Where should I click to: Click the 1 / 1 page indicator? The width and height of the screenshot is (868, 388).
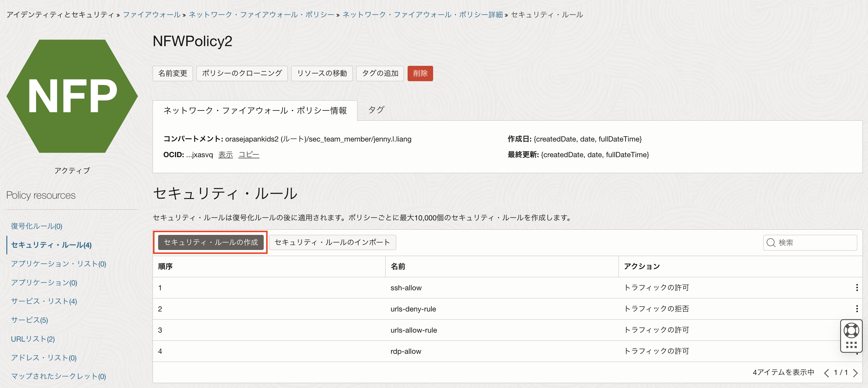click(x=841, y=373)
